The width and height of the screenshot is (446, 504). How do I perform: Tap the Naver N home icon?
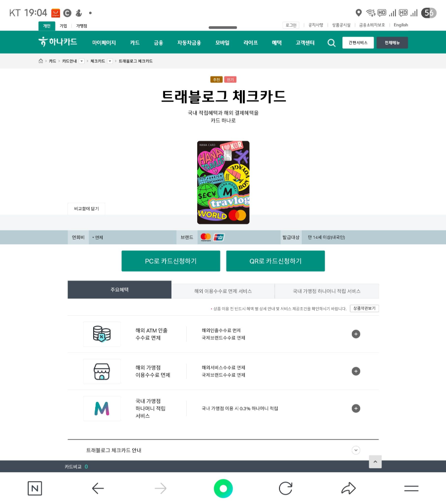[35, 488]
